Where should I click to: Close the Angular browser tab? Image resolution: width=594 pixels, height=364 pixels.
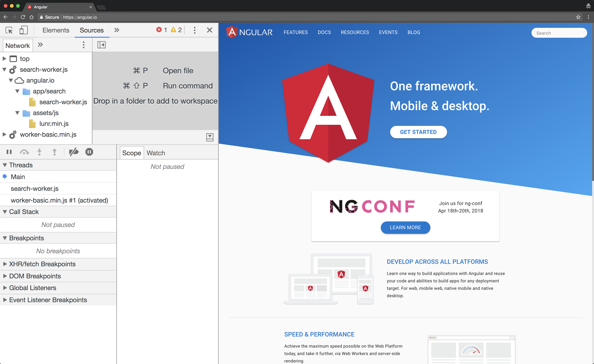tap(91, 7)
